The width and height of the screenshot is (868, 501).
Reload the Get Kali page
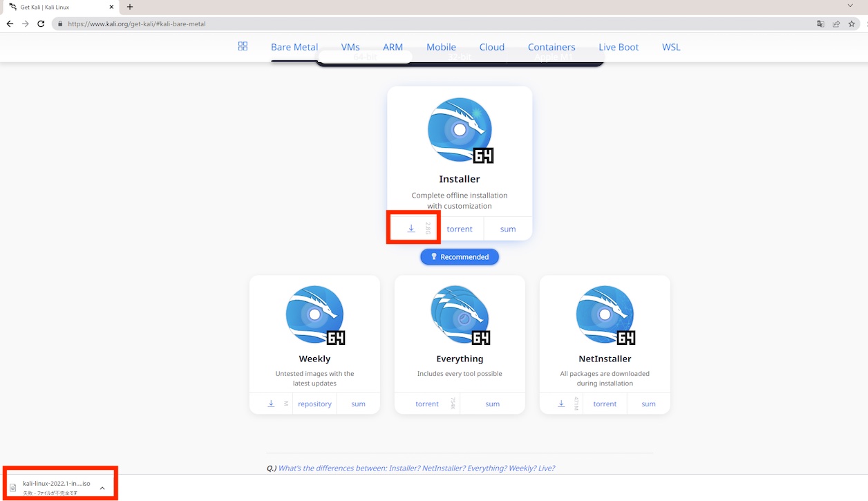[41, 23]
